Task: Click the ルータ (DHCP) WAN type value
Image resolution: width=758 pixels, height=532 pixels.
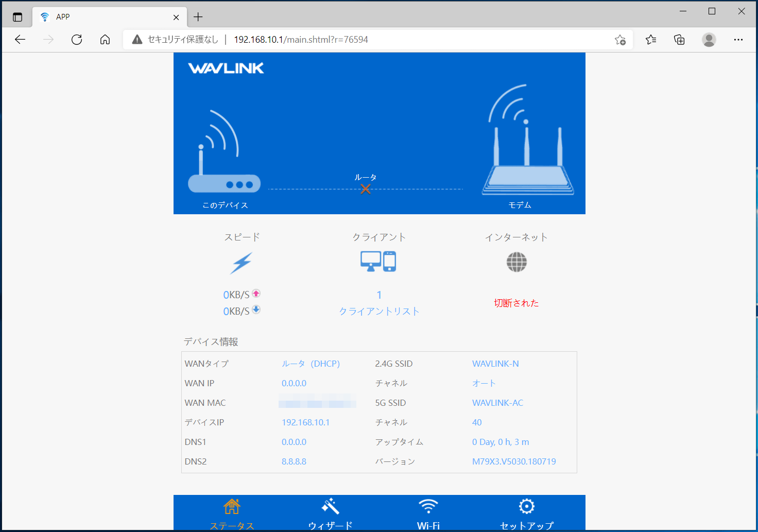Action: tap(311, 364)
